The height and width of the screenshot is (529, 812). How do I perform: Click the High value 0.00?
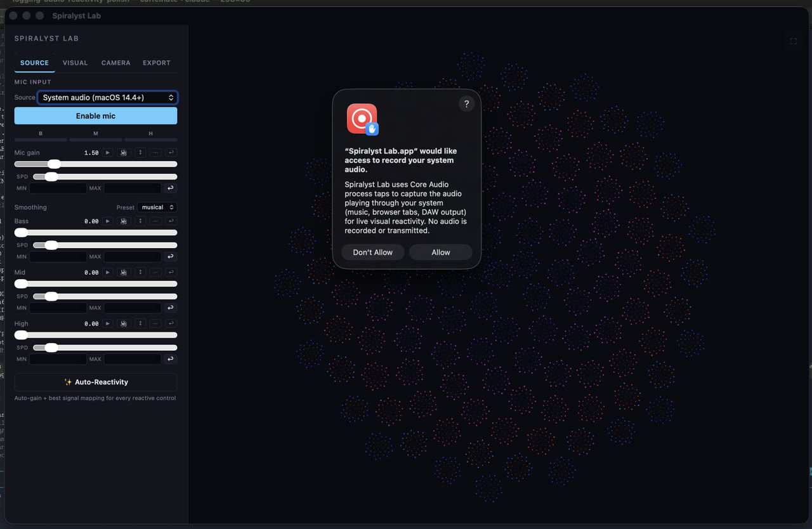pos(91,324)
